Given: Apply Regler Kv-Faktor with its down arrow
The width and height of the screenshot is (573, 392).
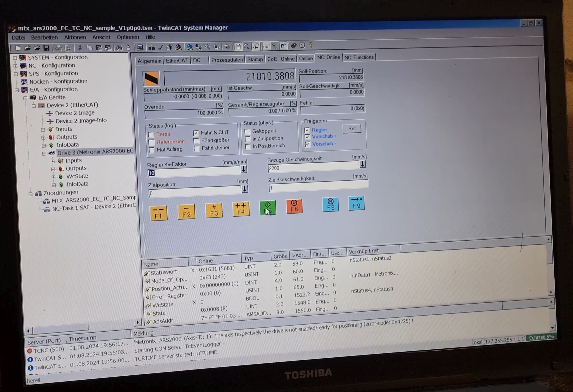Looking at the screenshot, I should pos(244,169).
